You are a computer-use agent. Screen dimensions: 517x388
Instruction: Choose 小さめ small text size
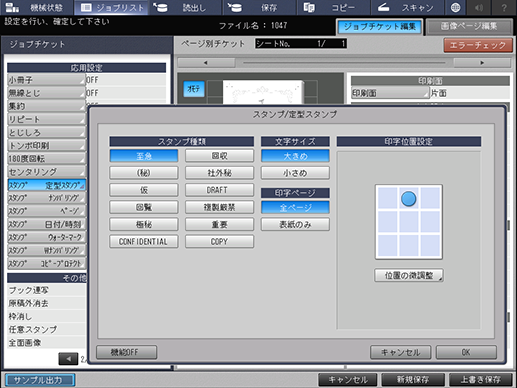point(295,173)
